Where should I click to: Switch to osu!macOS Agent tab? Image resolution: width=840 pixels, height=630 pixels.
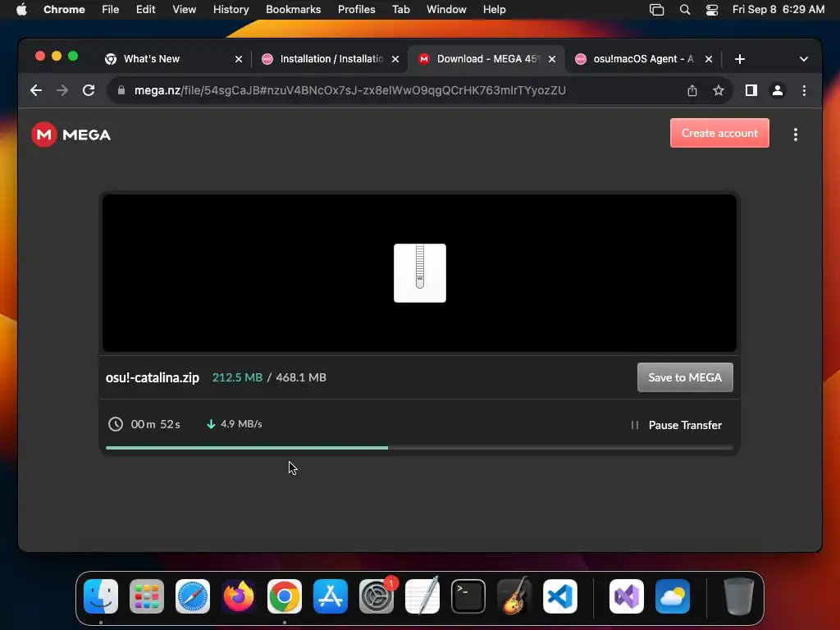click(x=643, y=59)
